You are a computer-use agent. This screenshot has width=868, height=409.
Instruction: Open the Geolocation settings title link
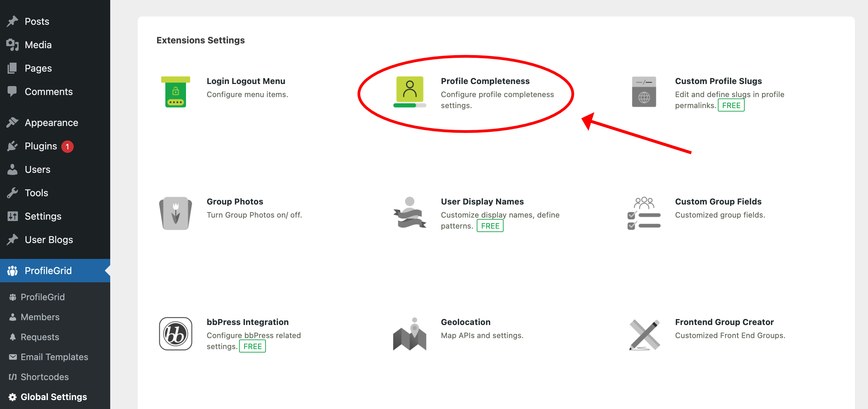465,322
